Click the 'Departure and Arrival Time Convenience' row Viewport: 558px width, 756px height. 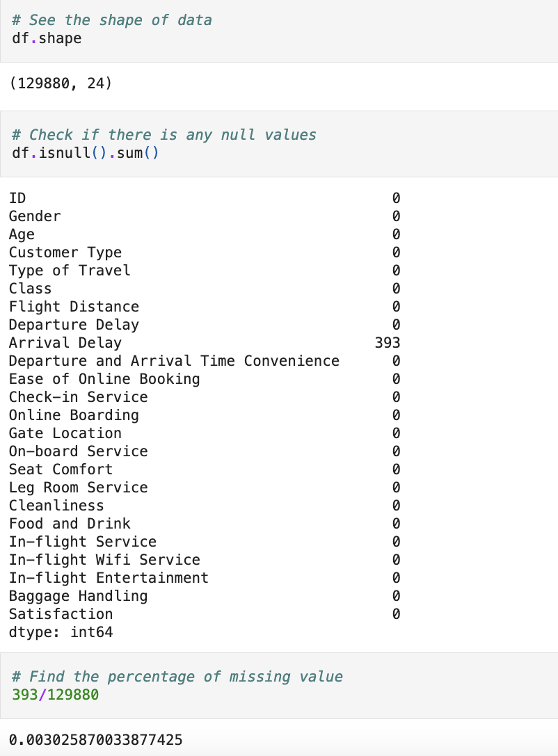pyautogui.click(x=205, y=361)
